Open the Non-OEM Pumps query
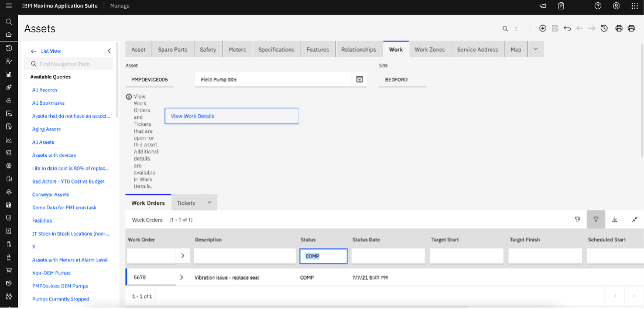This screenshot has width=644, height=309. pyautogui.click(x=52, y=273)
